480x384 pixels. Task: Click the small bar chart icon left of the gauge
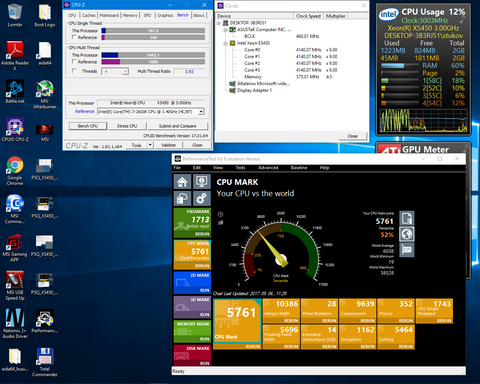coord(220,222)
